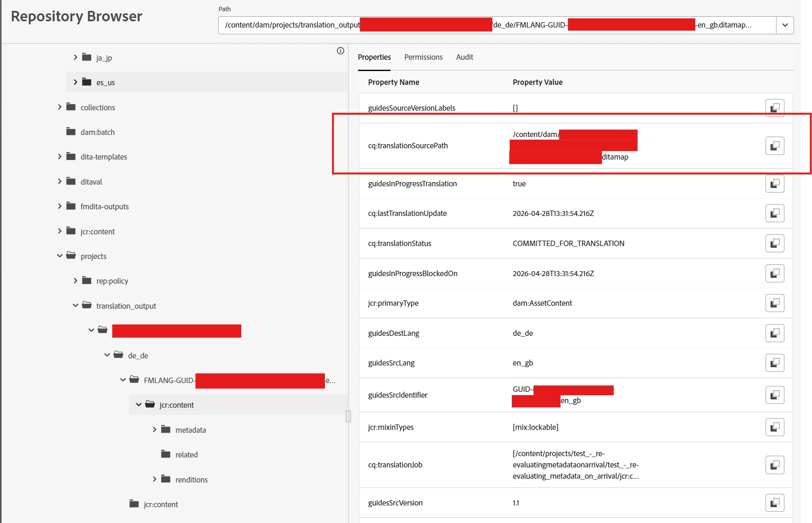
Task: Select the dam:batch folder
Action: pyautogui.click(x=97, y=132)
